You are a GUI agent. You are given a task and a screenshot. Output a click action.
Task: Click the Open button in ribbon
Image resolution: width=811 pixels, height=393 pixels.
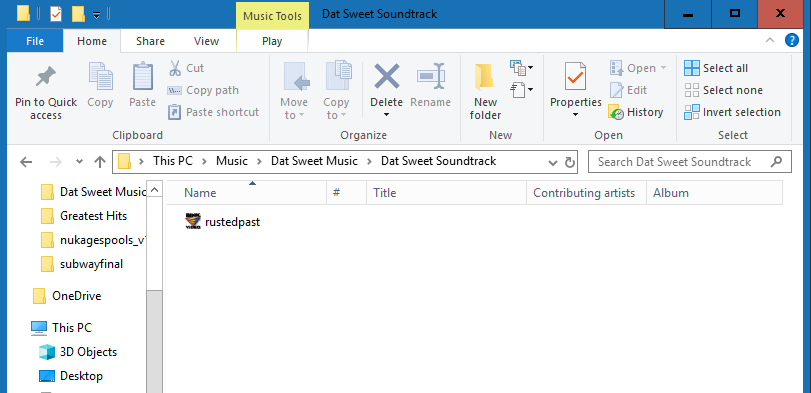pos(638,68)
